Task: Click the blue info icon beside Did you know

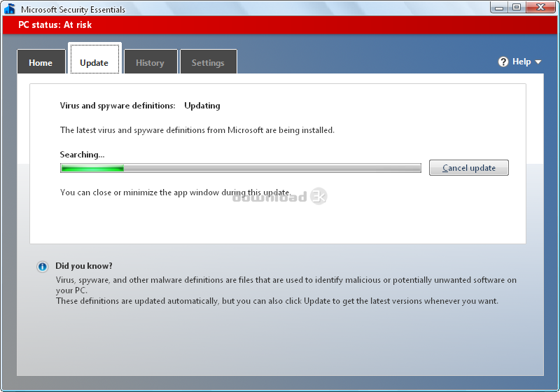Action: pyautogui.click(x=43, y=267)
